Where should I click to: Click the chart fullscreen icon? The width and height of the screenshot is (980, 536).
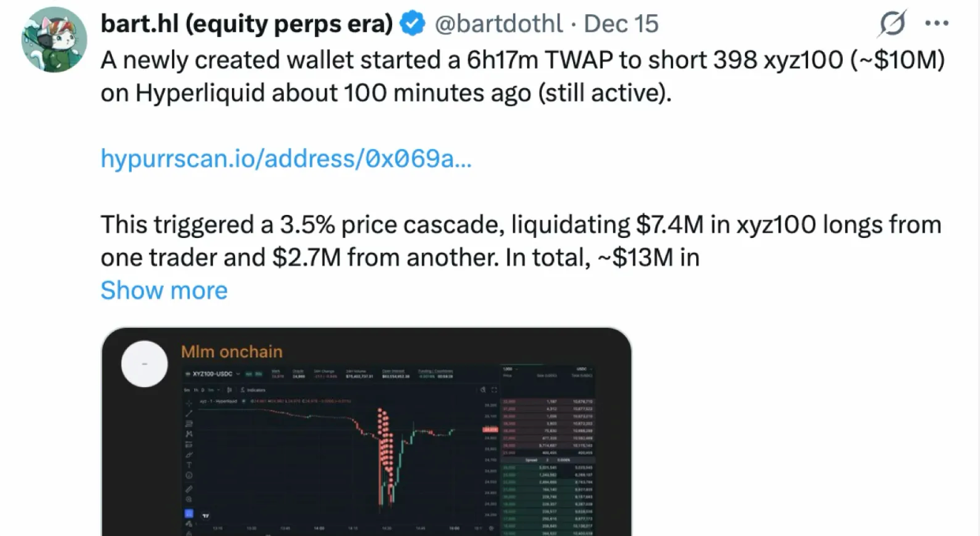[494, 390]
